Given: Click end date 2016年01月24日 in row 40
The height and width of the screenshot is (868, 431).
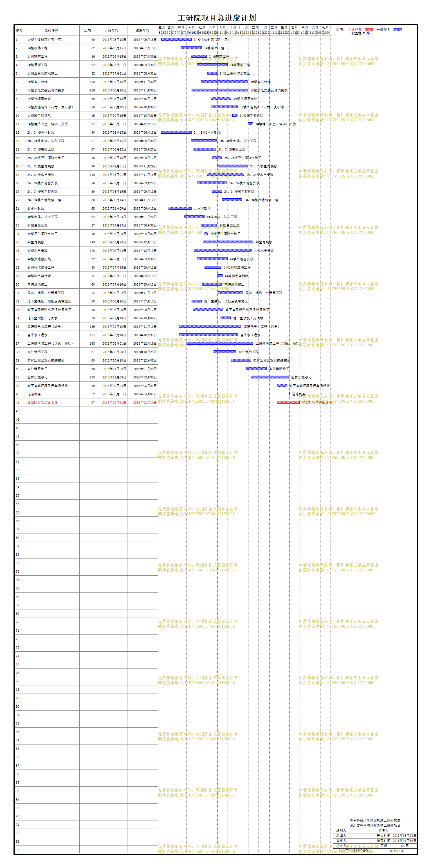Looking at the screenshot, I should point(143,369).
